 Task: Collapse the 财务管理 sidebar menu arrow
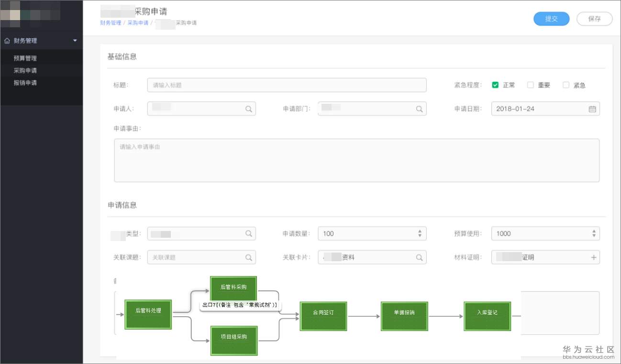75,41
